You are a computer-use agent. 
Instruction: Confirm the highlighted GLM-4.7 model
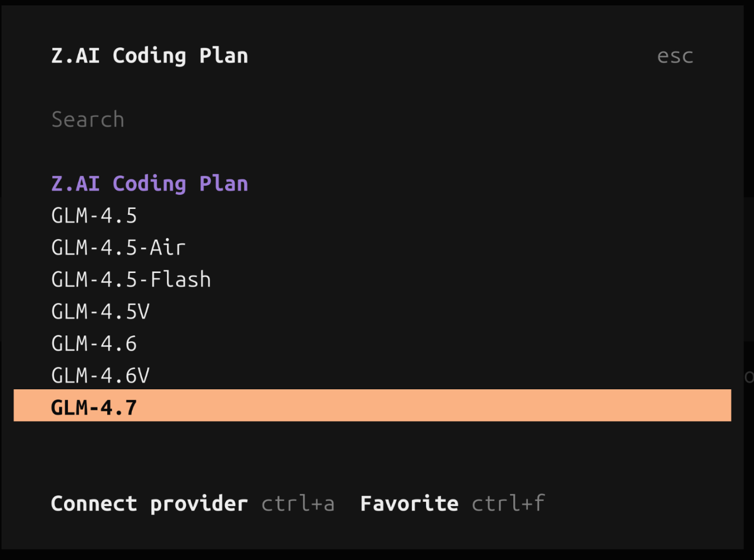click(93, 407)
